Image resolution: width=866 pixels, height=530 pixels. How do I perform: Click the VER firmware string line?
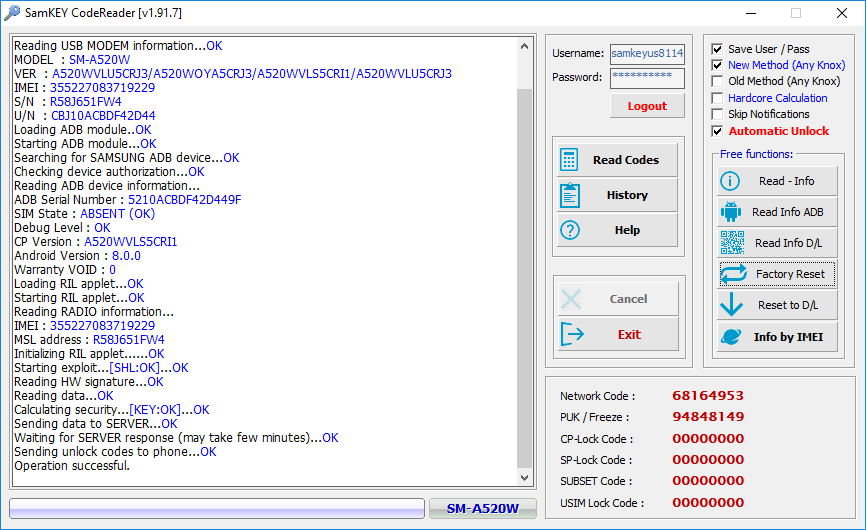pyautogui.click(x=233, y=74)
